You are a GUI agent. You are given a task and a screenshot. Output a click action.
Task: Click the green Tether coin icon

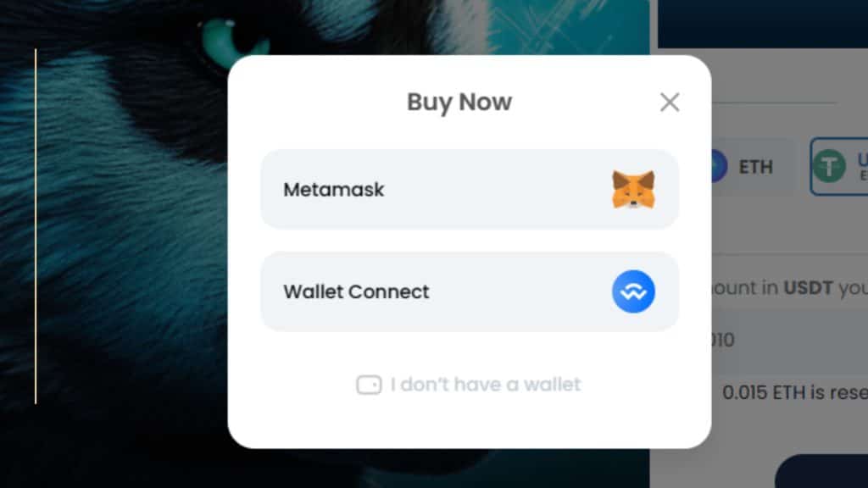pyautogui.click(x=829, y=166)
